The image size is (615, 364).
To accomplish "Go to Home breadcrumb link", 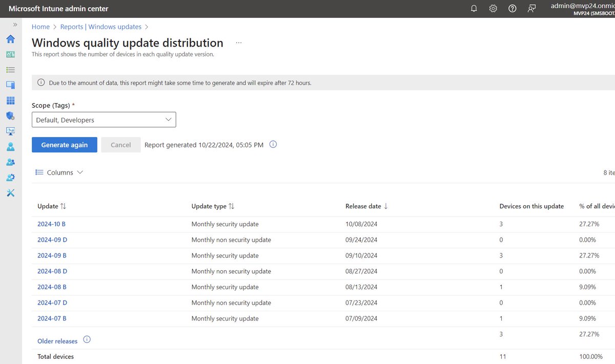I will click(x=40, y=27).
